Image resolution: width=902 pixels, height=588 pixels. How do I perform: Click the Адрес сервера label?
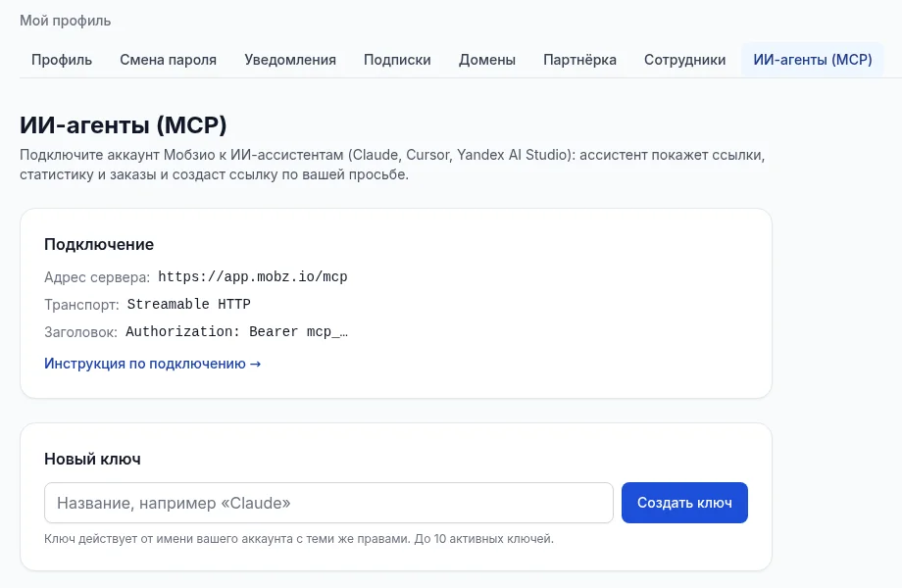click(x=97, y=277)
